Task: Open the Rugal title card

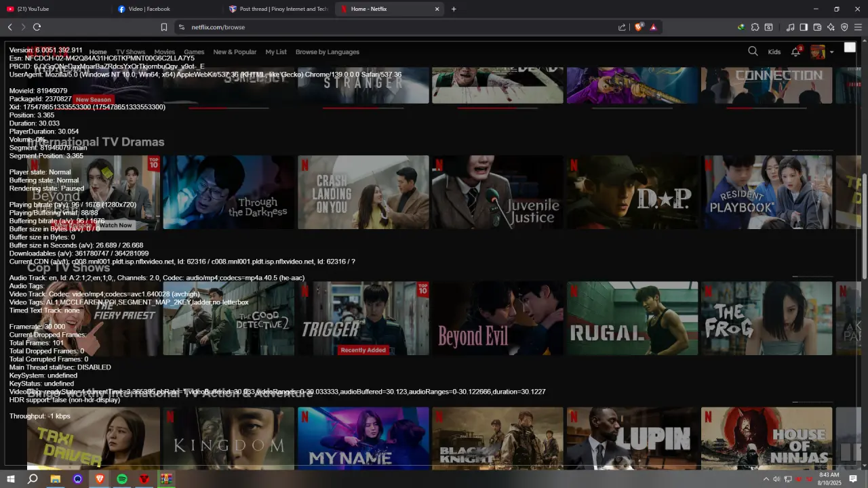Action: click(632, 319)
